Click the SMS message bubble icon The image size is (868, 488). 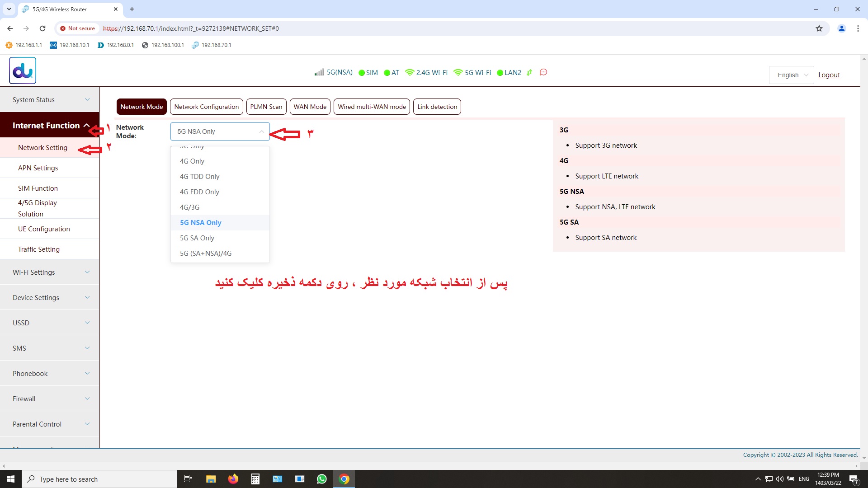pos(543,72)
